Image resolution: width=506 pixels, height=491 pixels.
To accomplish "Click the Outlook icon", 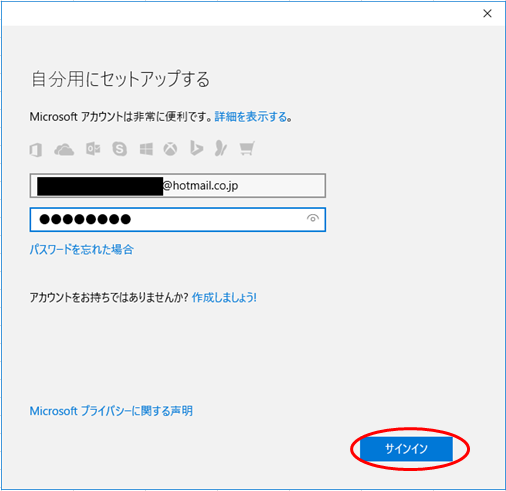I will [93, 149].
